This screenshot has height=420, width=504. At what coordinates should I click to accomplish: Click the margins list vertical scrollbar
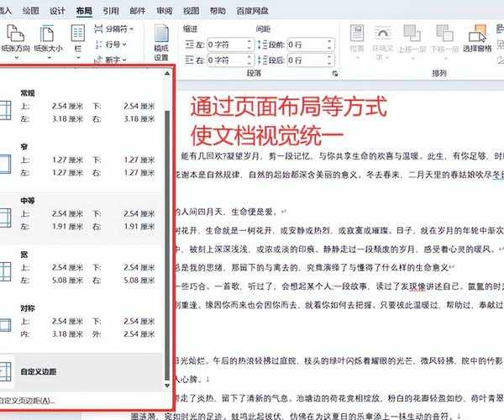(170, 210)
